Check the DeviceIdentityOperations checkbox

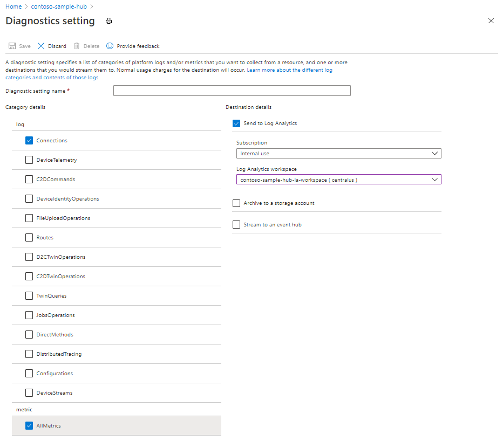tap(29, 199)
